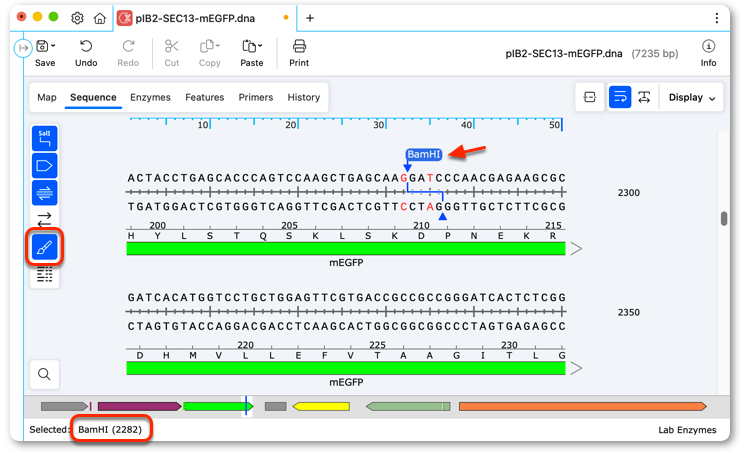The image size is (741, 452).
Task: Open sequence search magnifier
Action: (x=44, y=374)
